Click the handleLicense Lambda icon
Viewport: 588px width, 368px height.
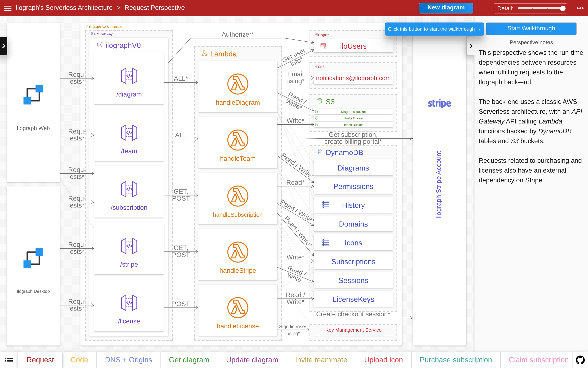click(238, 308)
